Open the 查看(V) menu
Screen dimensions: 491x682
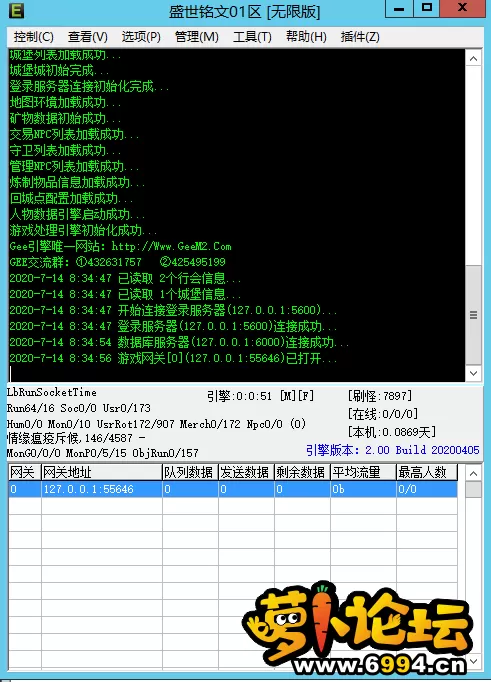point(88,37)
